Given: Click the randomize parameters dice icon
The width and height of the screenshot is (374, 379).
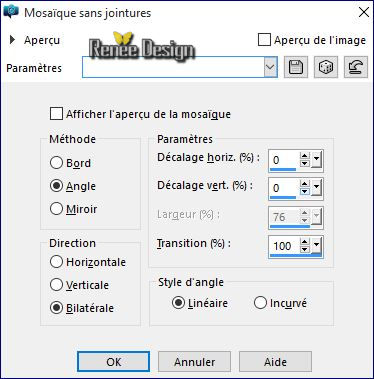Looking at the screenshot, I should 326,67.
